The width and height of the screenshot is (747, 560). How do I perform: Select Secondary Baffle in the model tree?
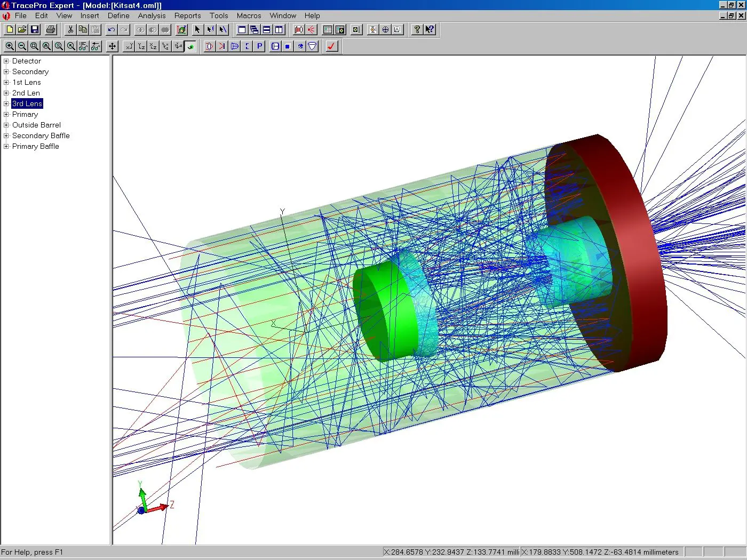pos(41,135)
